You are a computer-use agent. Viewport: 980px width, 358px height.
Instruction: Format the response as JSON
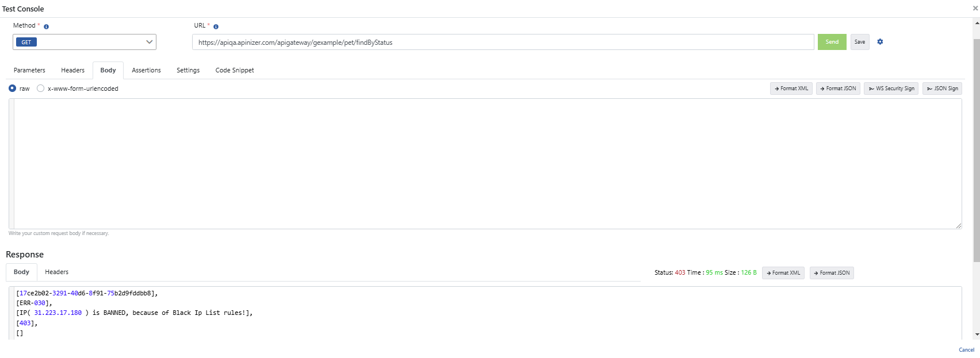(832, 273)
